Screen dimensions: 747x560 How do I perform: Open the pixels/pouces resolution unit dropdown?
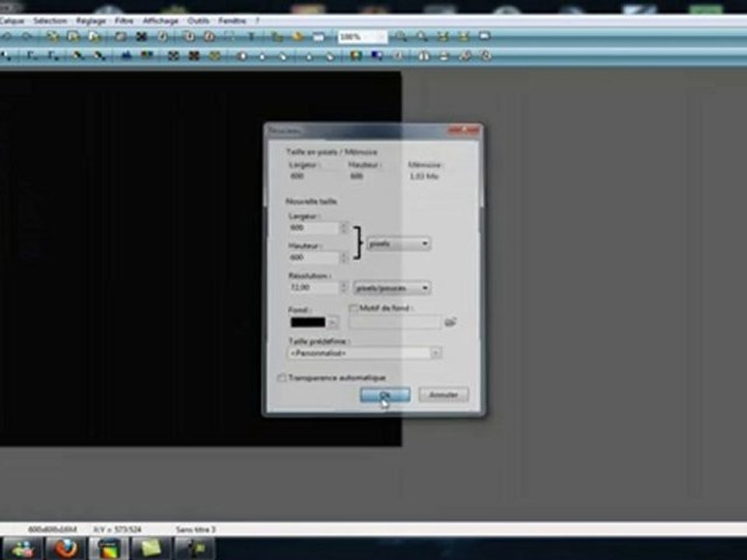392,288
